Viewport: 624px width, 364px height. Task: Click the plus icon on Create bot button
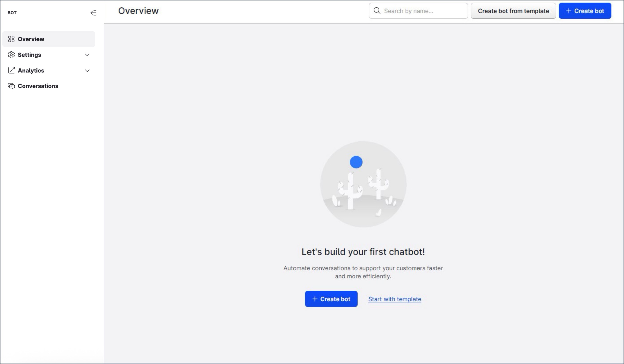(x=568, y=11)
